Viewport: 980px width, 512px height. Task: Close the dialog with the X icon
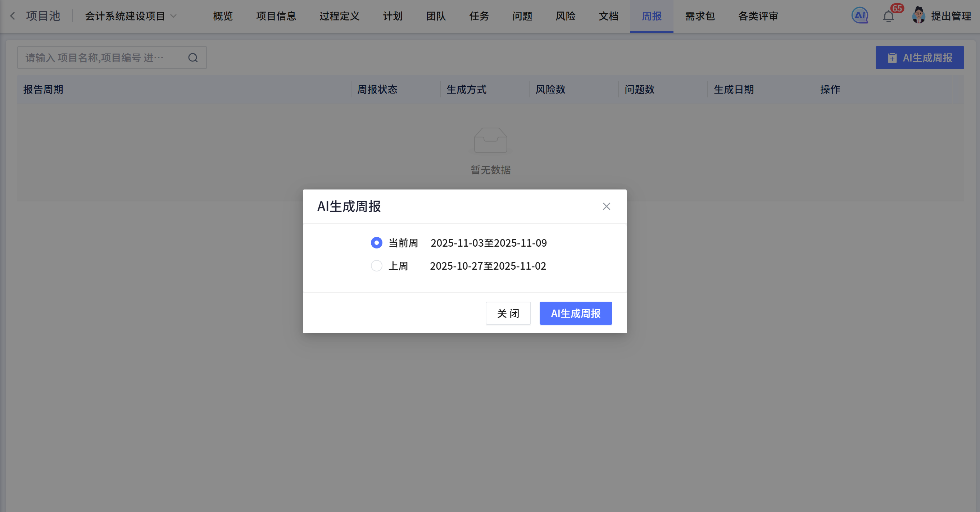607,206
